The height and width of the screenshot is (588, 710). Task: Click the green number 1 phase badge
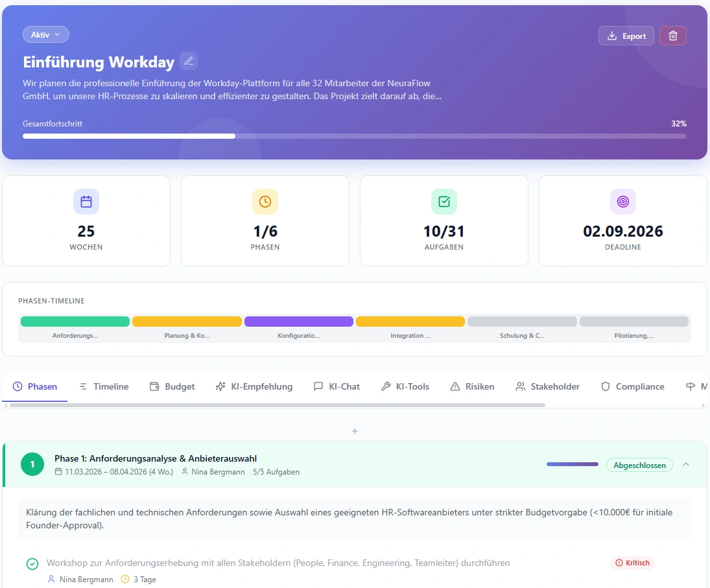click(x=32, y=464)
